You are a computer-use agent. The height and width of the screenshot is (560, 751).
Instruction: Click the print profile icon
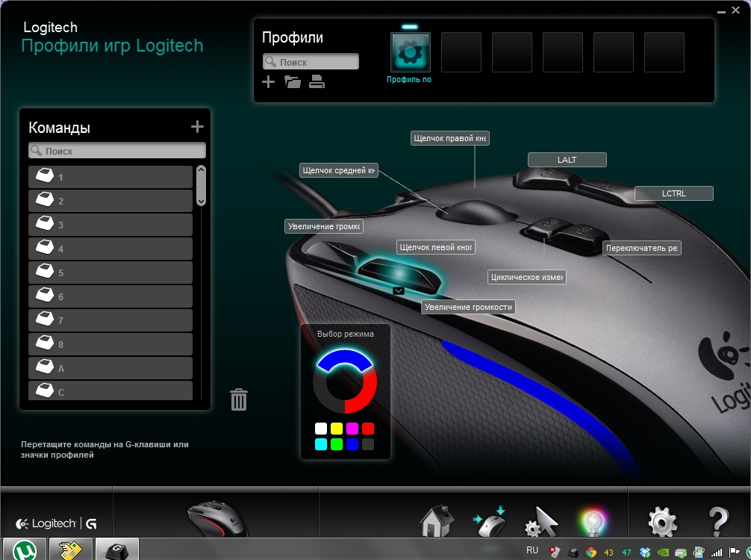pyautogui.click(x=317, y=82)
